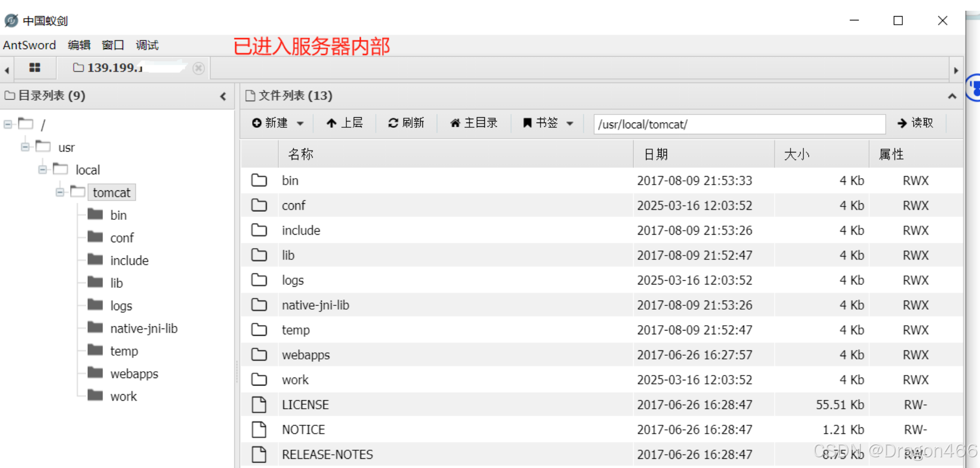Click the conf date 2025-03-16 12:03:52
The image size is (980, 468).
coord(695,205)
